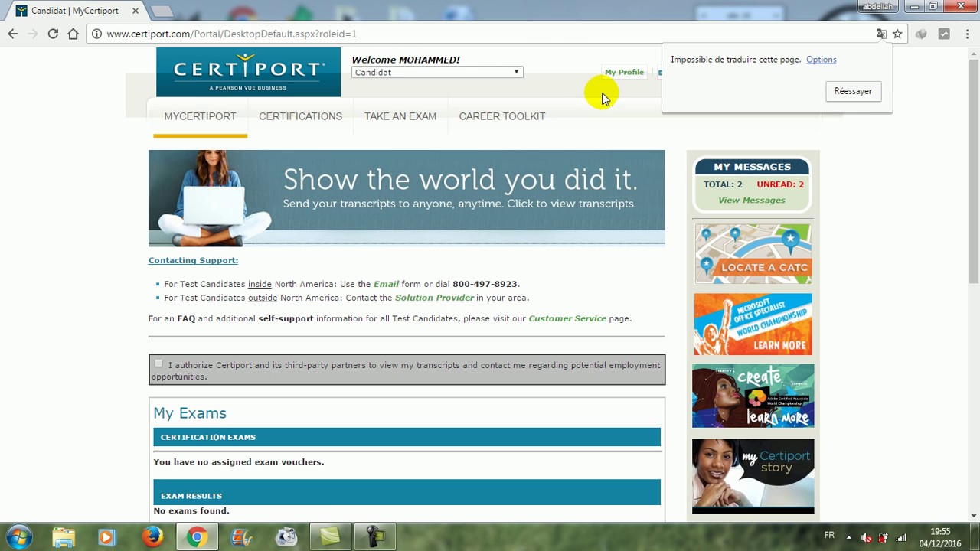Open the Office Specialist World Championship banner
The width and height of the screenshot is (980, 551).
[x=753, y=324]
